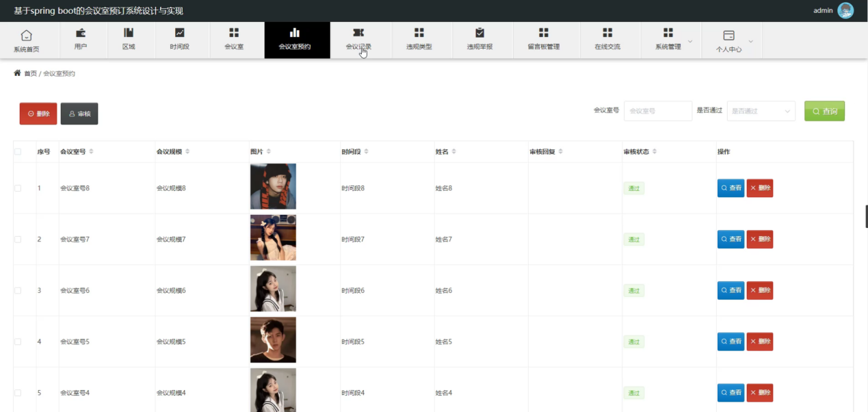Check the row for 会议室号4
The width and height of the screenshot is (868, 412).
(18, 393)
